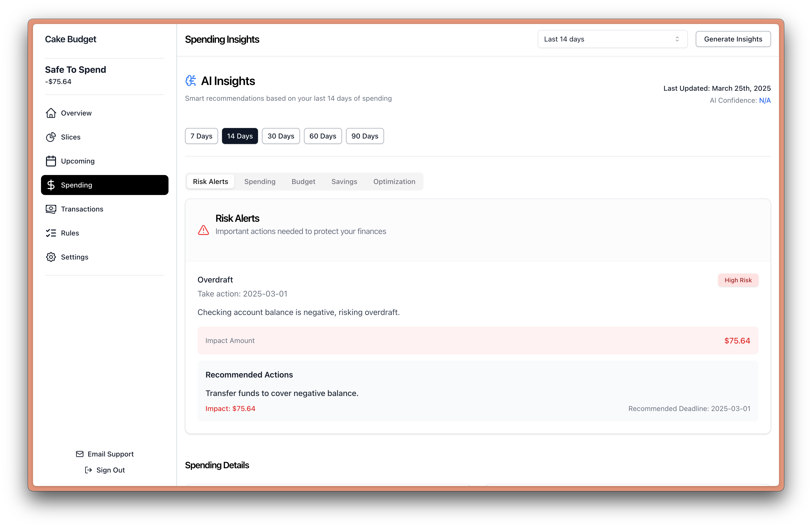Switch to the Optimization tab
The image size is (812, 528).
click(x=394, y=181)
